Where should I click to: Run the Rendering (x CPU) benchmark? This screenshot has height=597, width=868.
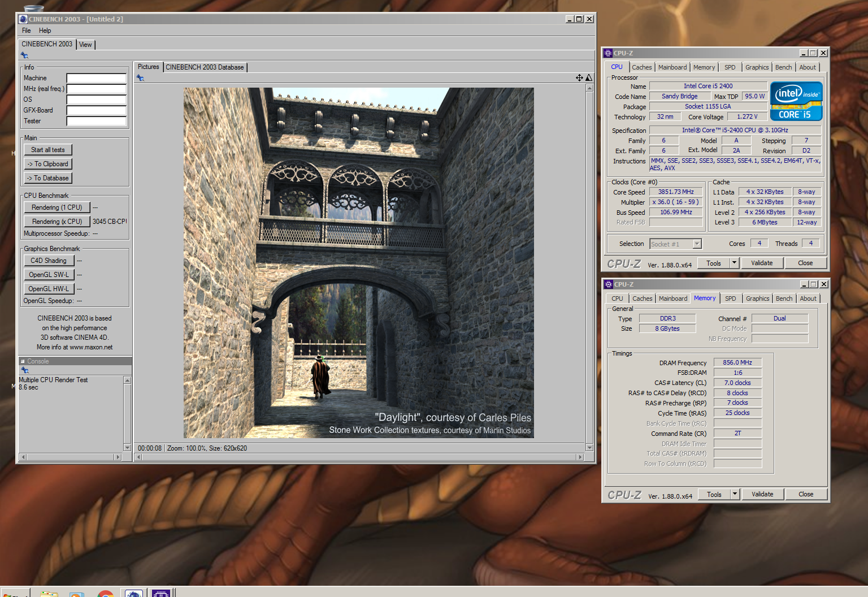pos(57,222)
